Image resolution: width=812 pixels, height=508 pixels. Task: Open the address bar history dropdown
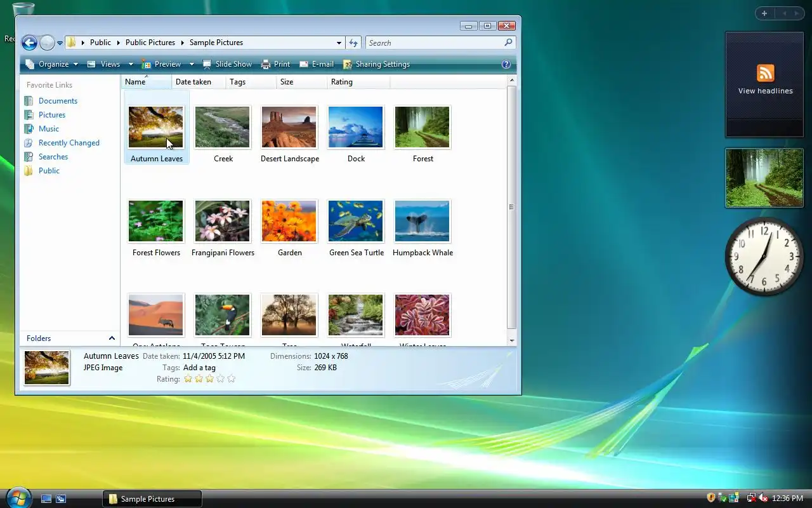(x=339, y=43)
